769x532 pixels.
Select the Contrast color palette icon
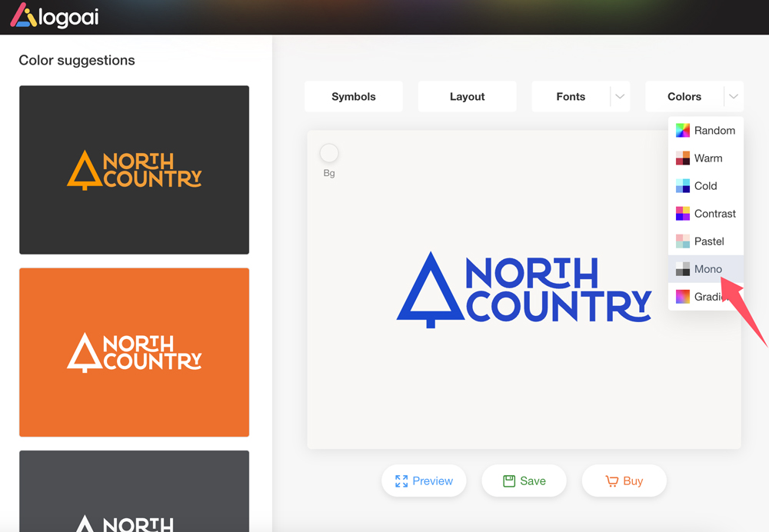pos(683,214)
